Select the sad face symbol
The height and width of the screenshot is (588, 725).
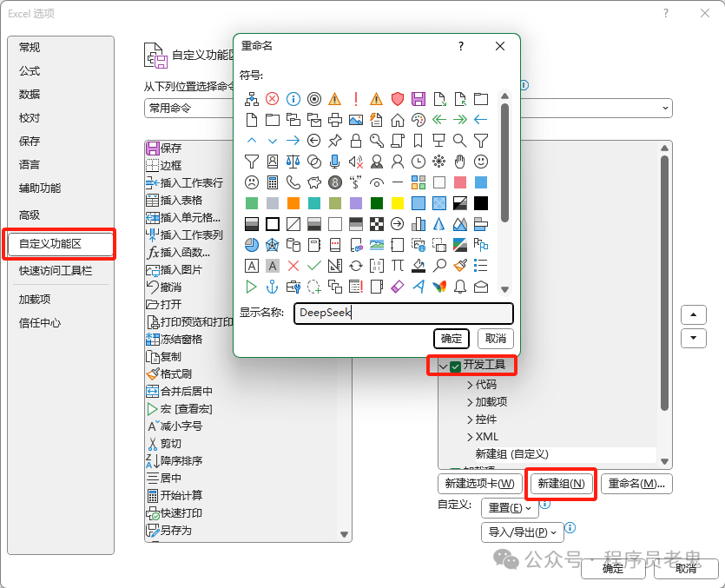[252, 182]
